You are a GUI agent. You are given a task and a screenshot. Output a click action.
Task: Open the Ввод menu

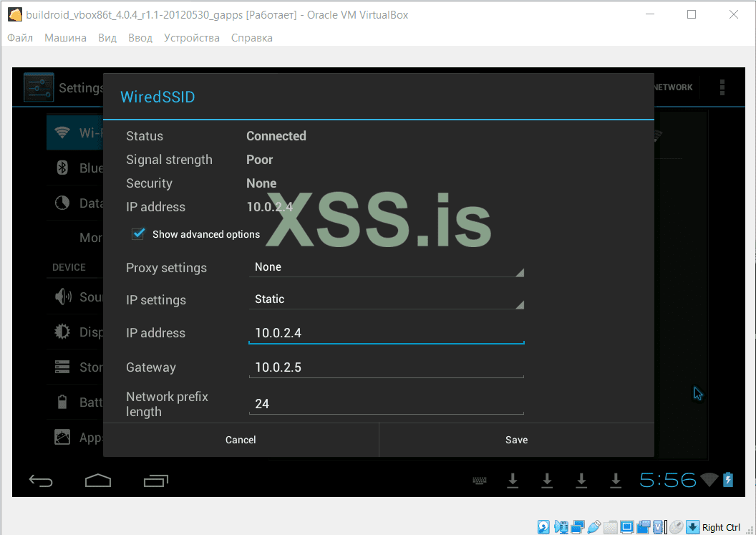click(x=140, y=38)
